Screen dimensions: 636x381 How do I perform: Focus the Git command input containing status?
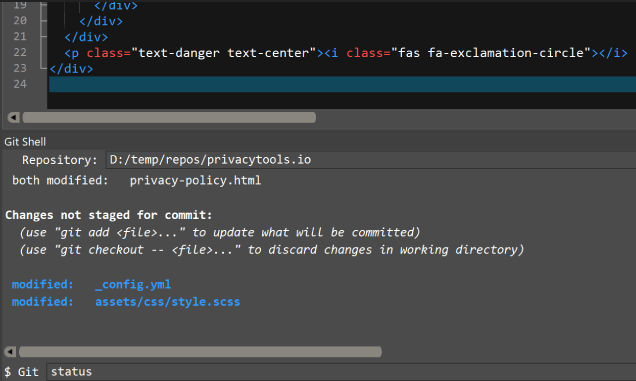coord(341,372)
